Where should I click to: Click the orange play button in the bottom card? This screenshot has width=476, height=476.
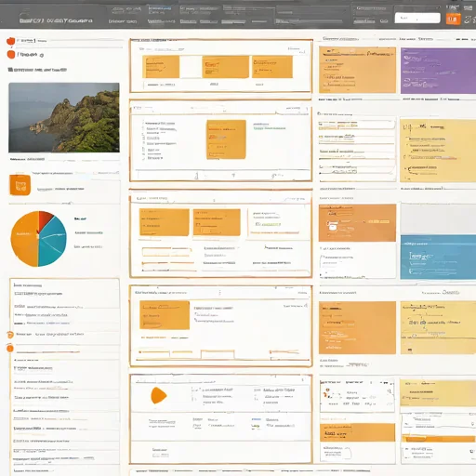(x=159, y=395)
